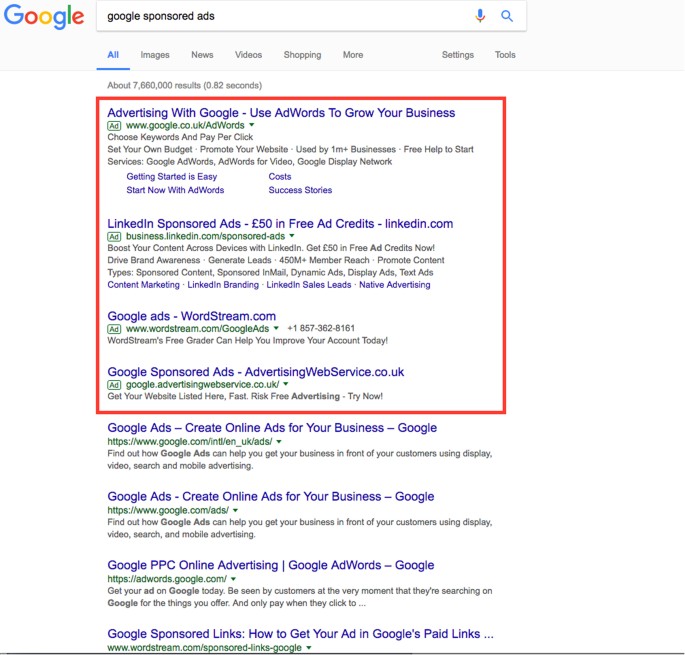Expand dropdown arrow next to business.linkedin.com/sponsored-ads

pos(292,236)
